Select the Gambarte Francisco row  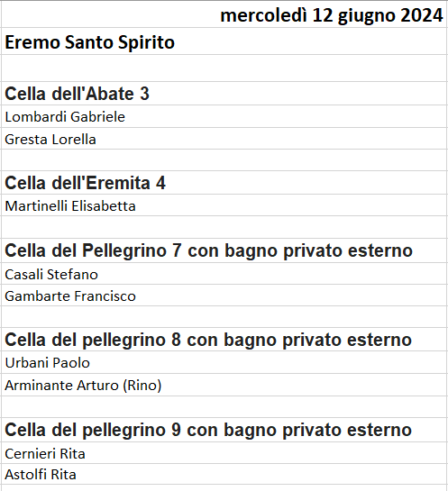224,296
